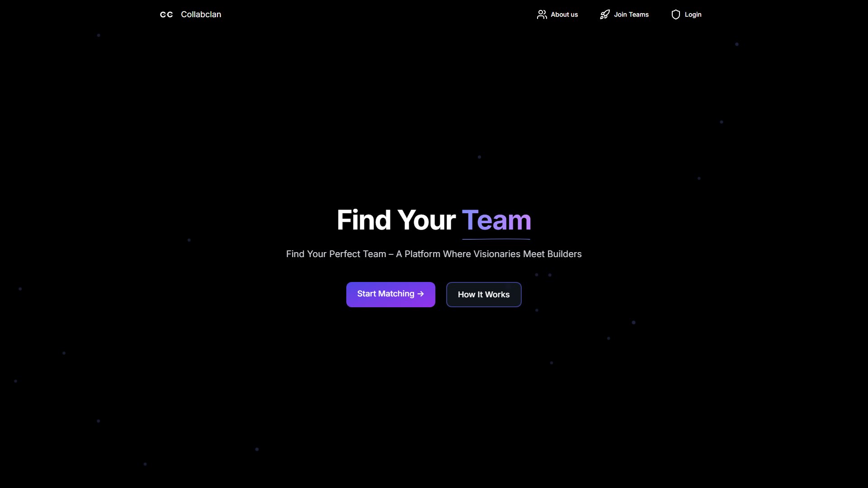Click the Find Your Team headline
Screen dimensions: 868x488
click(x=434, y=220)
